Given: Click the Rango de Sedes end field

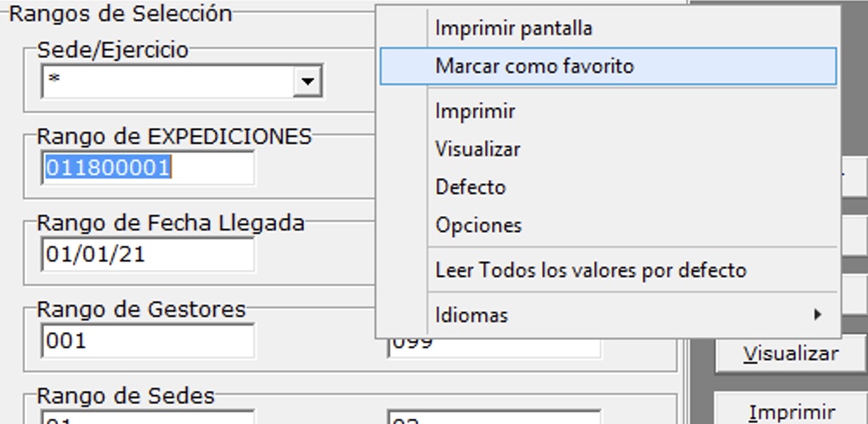Looking at the screenshot, I should pyautogui.click(x=494, y=417).
